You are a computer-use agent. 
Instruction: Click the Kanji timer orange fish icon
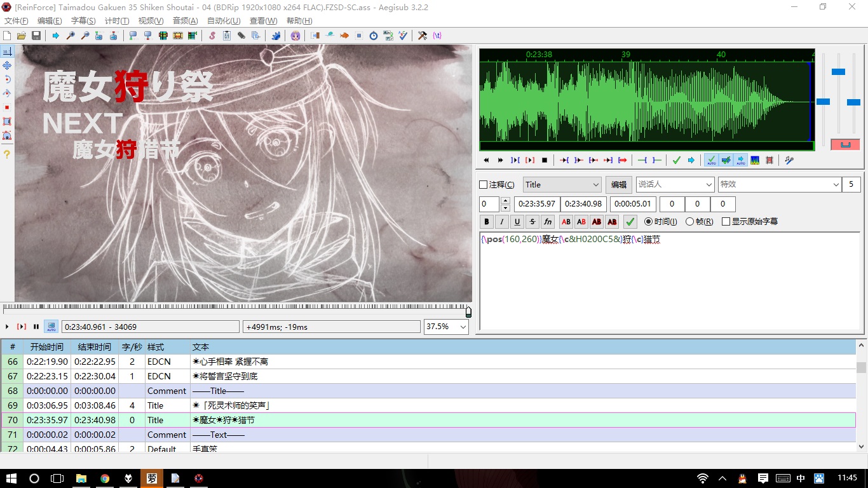pos(344,36)
